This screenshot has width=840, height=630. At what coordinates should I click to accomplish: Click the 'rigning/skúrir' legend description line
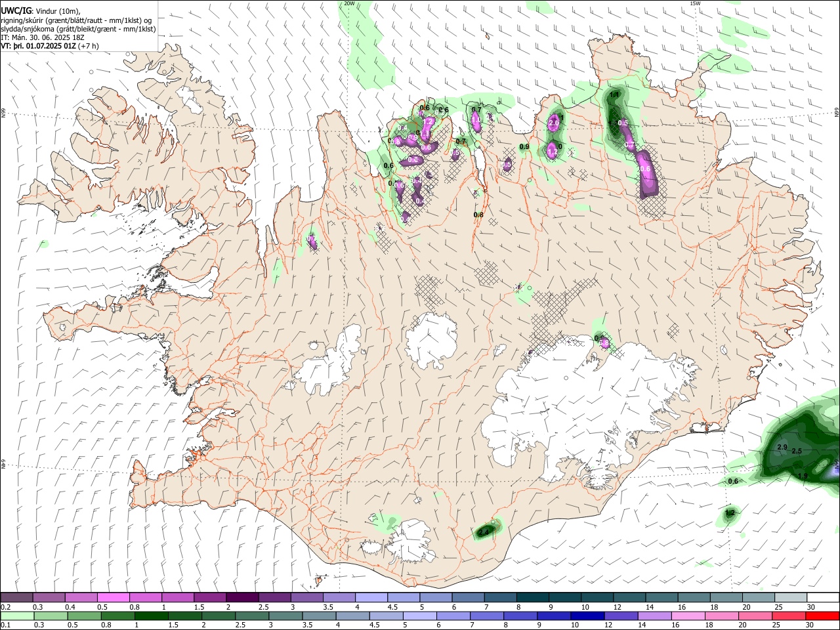pos(75,20)
